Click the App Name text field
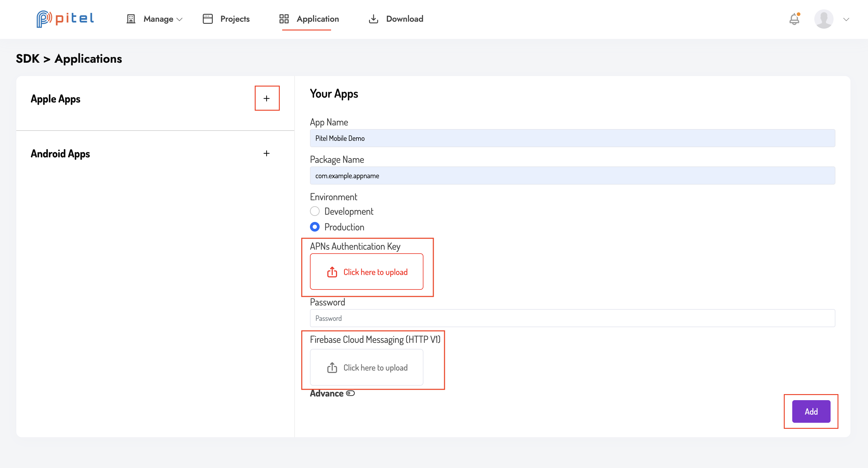The width and height of the screenshot is (868, 468). (572, 138)
